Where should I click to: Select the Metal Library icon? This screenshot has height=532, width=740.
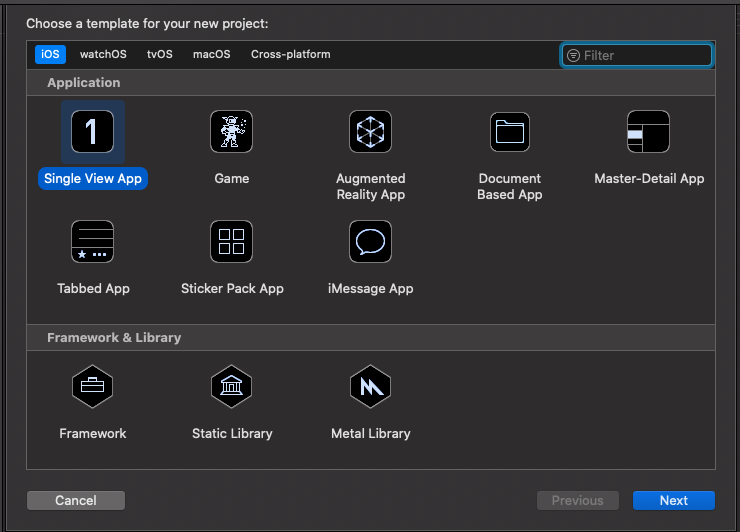pos(370,387)
